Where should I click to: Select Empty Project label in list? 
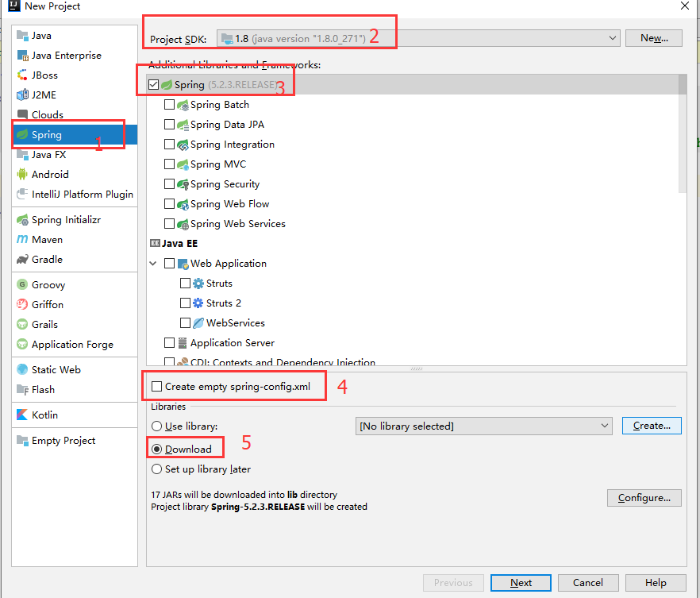pyautogui.click(x=63, y=440)
